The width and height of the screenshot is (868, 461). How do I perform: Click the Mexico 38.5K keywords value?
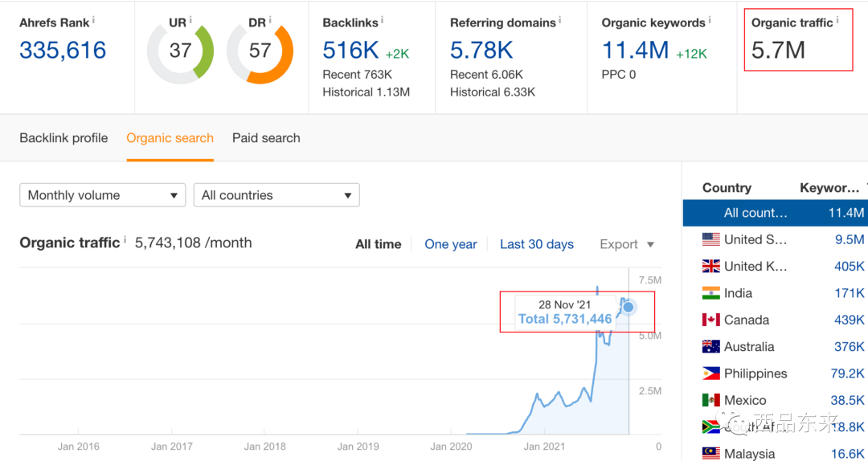pos(848,400)
